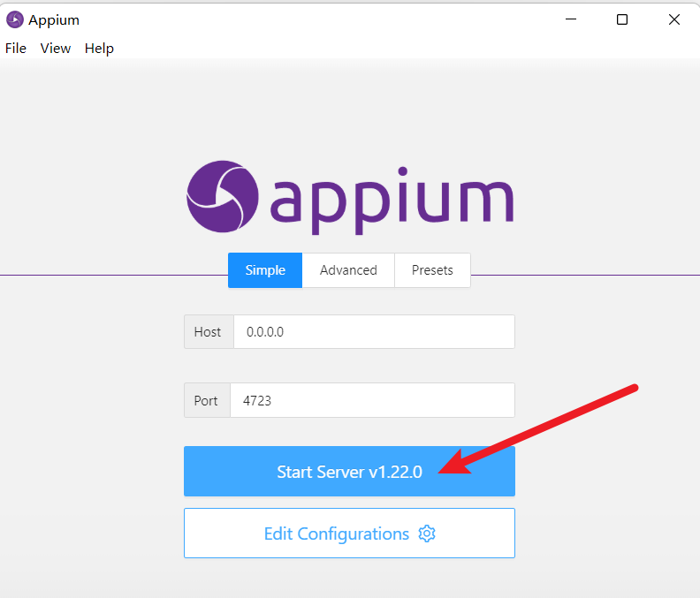Viewport: 700px width, 598px height.
Task: Open the Help menu
Action: (99, 49)
